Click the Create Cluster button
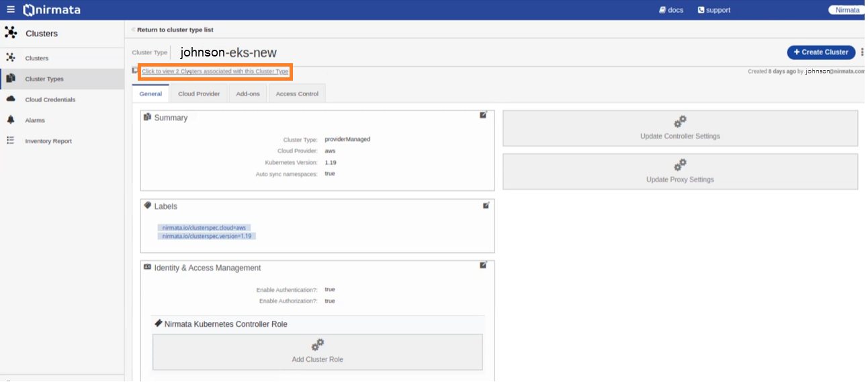868x386 pixels. click(821, 52)
